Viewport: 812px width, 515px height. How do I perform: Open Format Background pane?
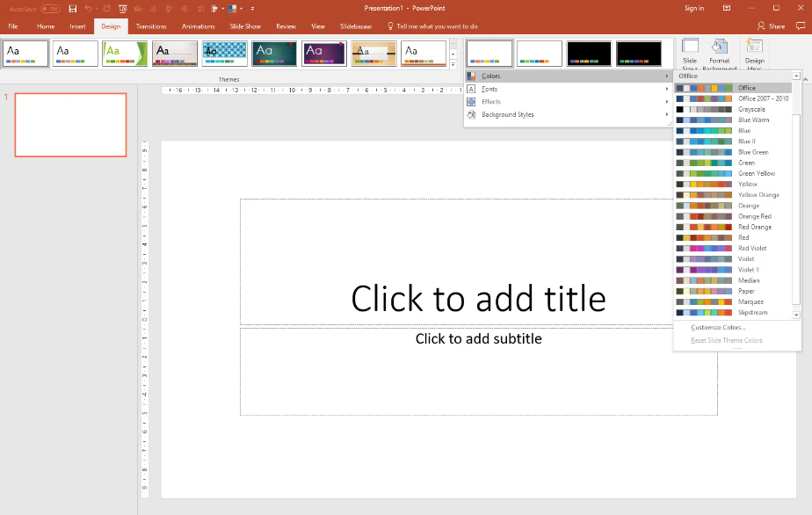pyautogui.click(x=719, y=53)
